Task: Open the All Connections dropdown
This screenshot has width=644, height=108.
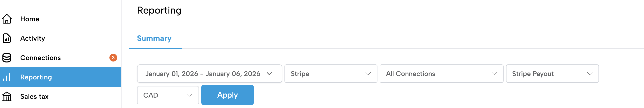Action: click(441, 74)
